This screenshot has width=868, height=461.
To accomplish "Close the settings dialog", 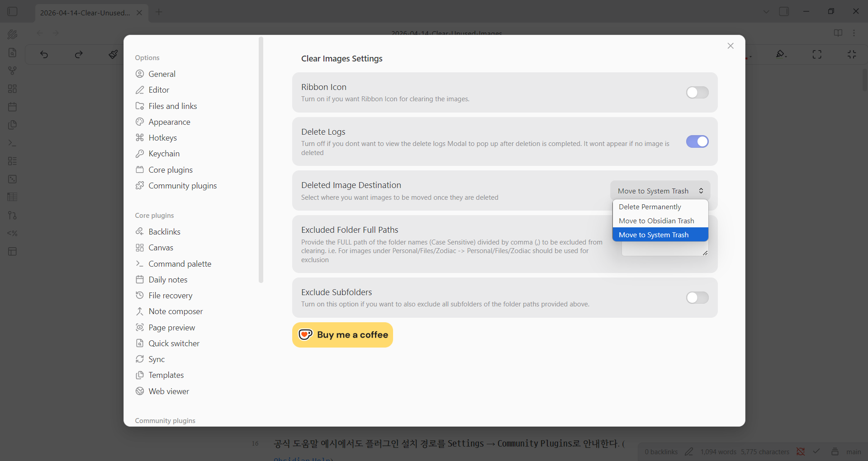I will coord(730,46).
